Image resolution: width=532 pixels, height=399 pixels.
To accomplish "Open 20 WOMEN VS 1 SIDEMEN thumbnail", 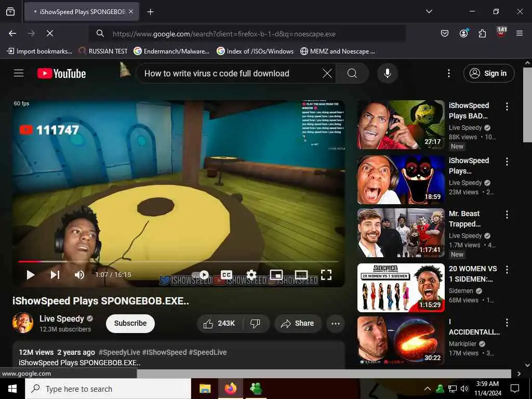I will [401, 288].
